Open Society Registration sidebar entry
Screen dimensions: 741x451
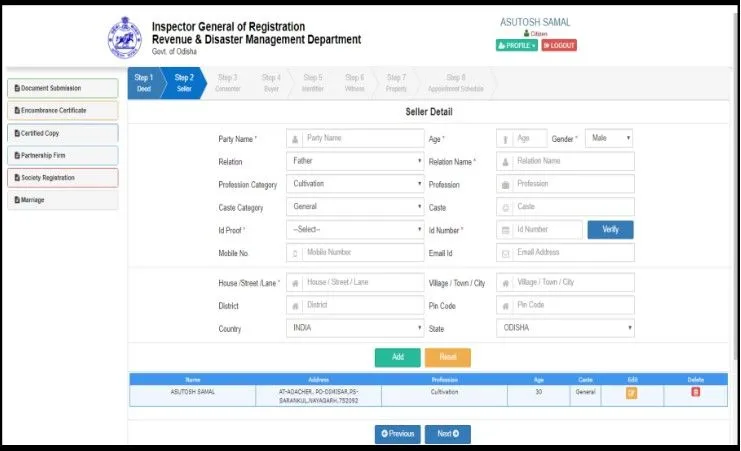coord(62,177)
